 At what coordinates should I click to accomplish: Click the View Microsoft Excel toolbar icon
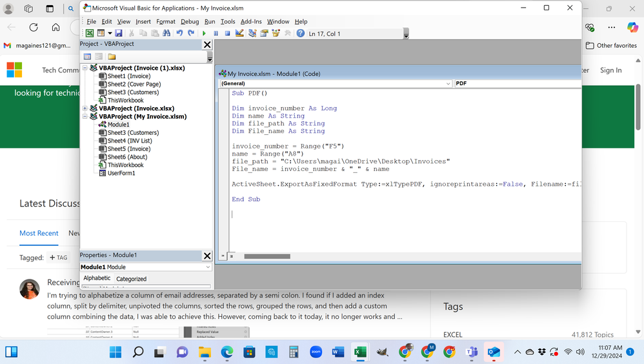[90, 34]
